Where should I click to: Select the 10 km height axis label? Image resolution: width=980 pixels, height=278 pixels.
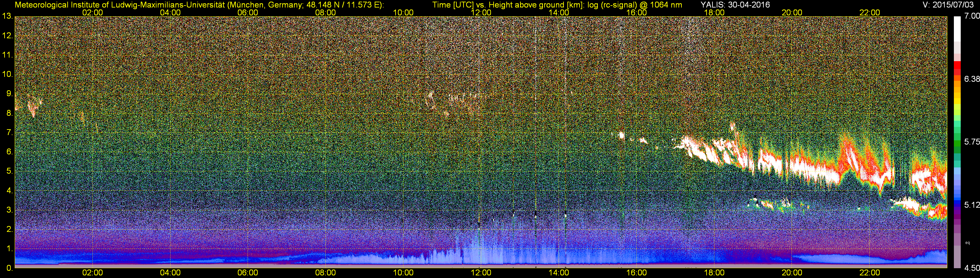point(7,74)
